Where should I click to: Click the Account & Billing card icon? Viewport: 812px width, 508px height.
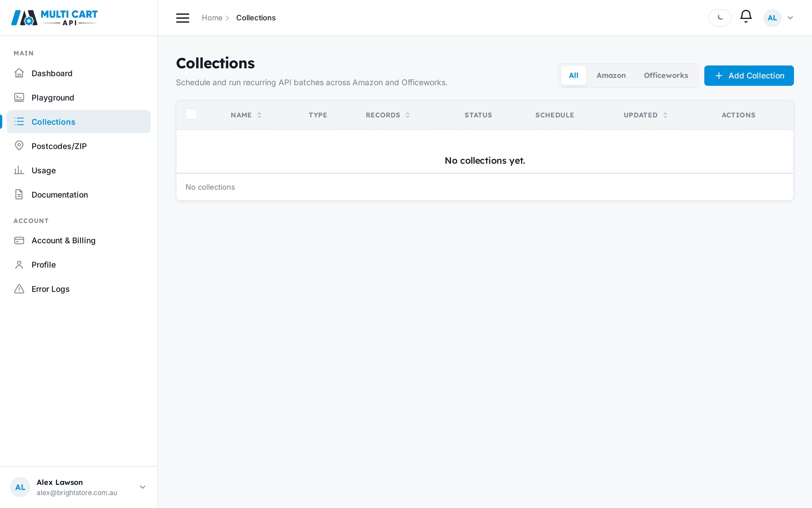pos(19,240)
